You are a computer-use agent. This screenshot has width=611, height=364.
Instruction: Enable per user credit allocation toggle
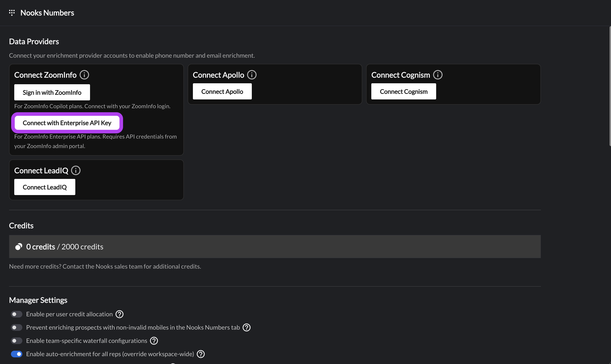click(16, 314)
